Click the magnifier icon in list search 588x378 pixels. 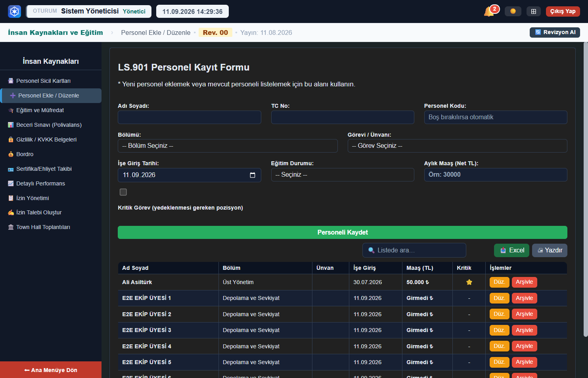[372, 250]
